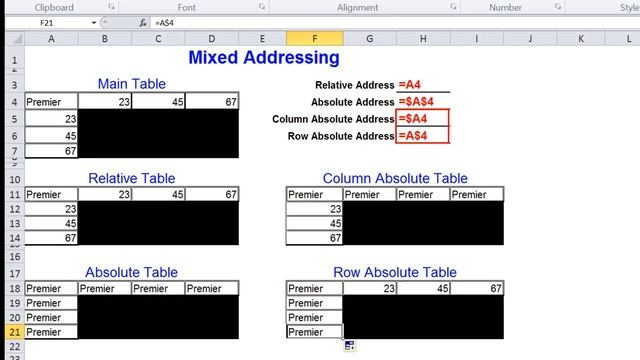Select column B header
This screenshot has width=640, height=360.
(x=104, y=39)
